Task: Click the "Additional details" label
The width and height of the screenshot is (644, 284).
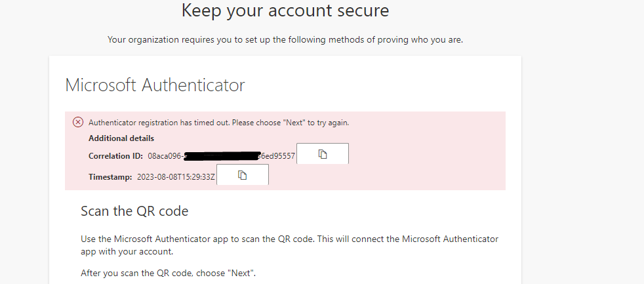Action: coord(121,138)
